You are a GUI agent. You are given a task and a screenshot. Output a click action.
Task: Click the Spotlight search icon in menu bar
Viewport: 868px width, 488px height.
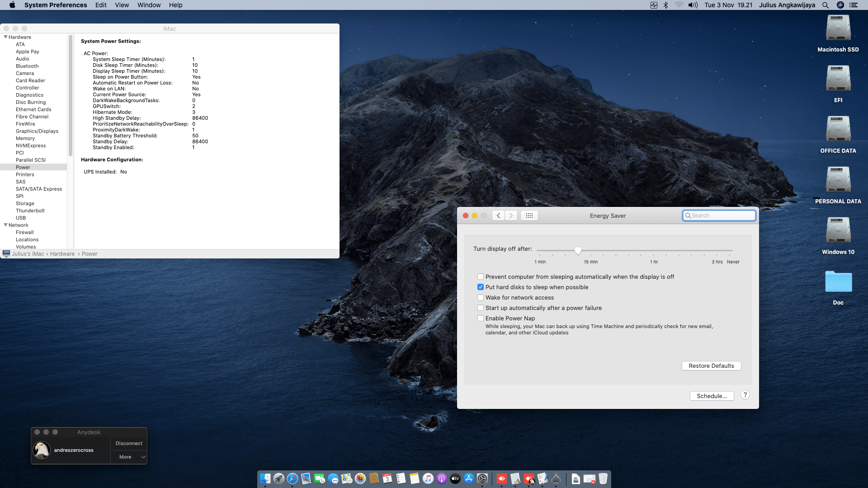(x=825, y=5)
